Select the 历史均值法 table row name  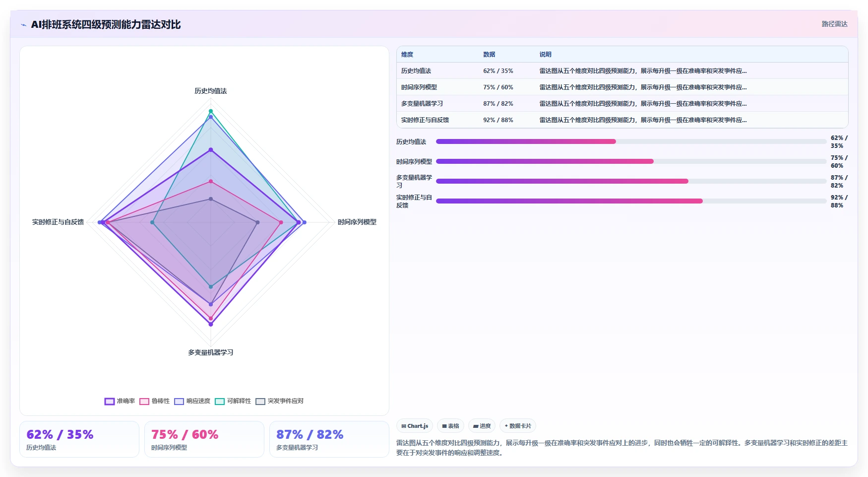416,71
